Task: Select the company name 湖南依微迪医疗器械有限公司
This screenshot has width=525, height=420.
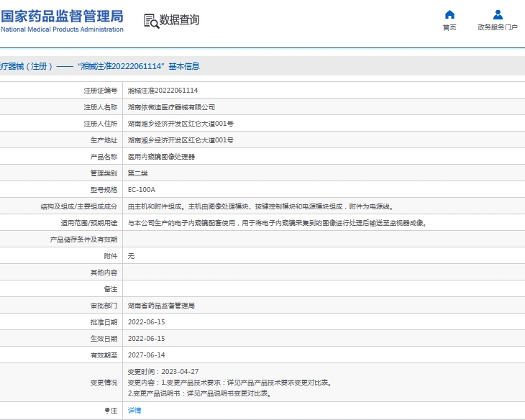Action: pyautogui.click(x=171, y=107)
